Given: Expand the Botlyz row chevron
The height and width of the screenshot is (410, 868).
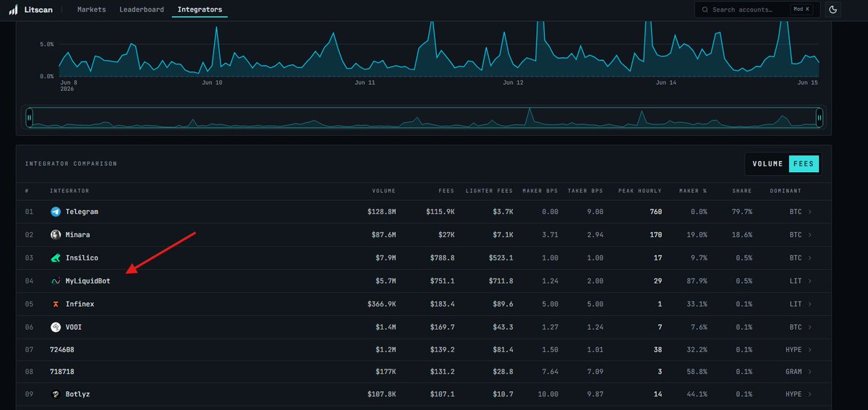Looking at the screenshot, I should point(809,395).
